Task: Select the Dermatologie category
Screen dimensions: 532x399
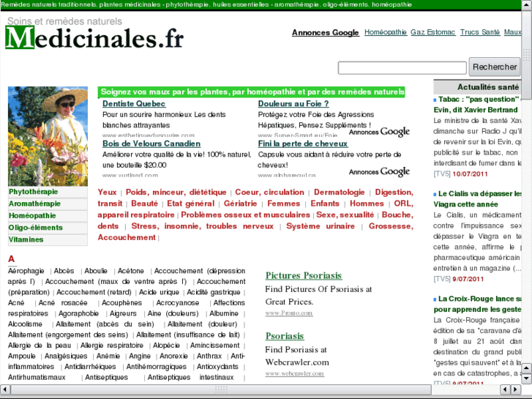Action: click(339, 193)
